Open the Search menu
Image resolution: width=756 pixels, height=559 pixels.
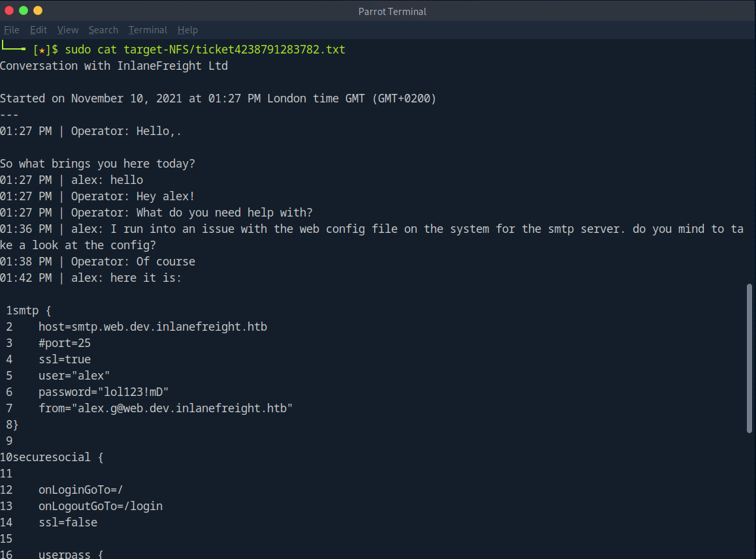[x=103, y=30]
